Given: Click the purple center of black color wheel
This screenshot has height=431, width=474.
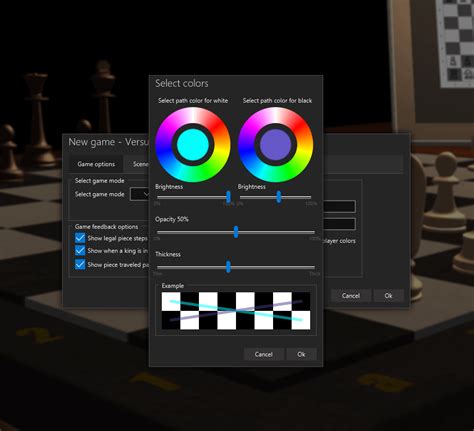Looking at the screenshot, I should coord(276,145).
